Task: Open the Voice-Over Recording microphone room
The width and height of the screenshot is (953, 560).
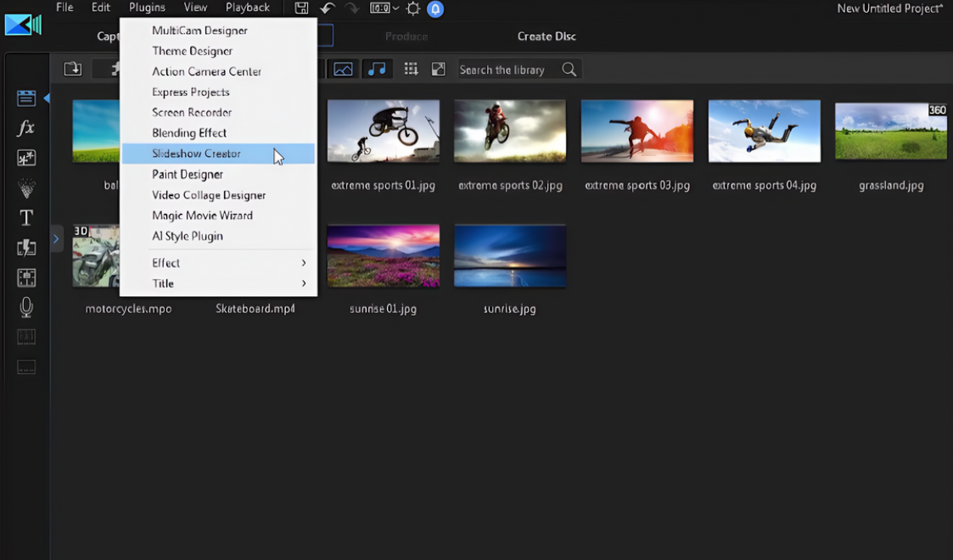Action: tap(26, 307)
